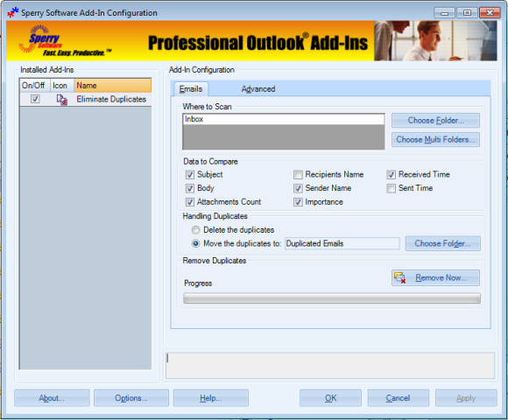Click the Choose Multi Folders button
This screenshot has height=420, width=508.
435,139
